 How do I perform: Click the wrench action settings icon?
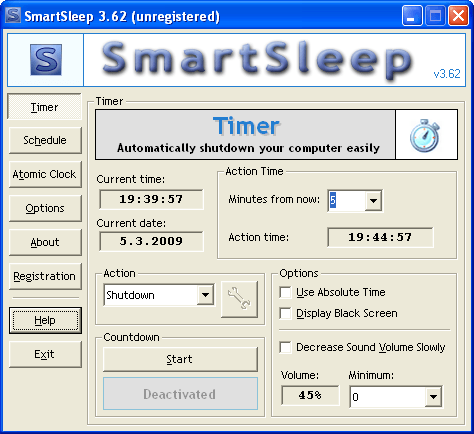(x=239, y=299)
